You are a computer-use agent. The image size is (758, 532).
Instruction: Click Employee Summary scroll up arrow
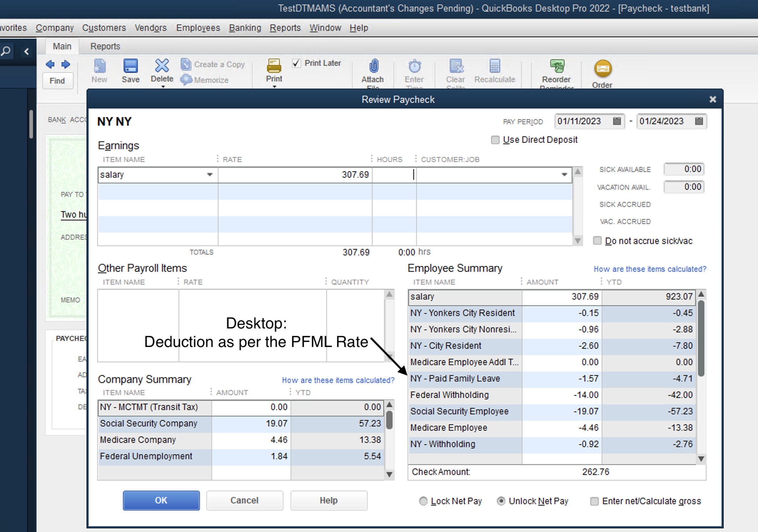coord(701,294)
